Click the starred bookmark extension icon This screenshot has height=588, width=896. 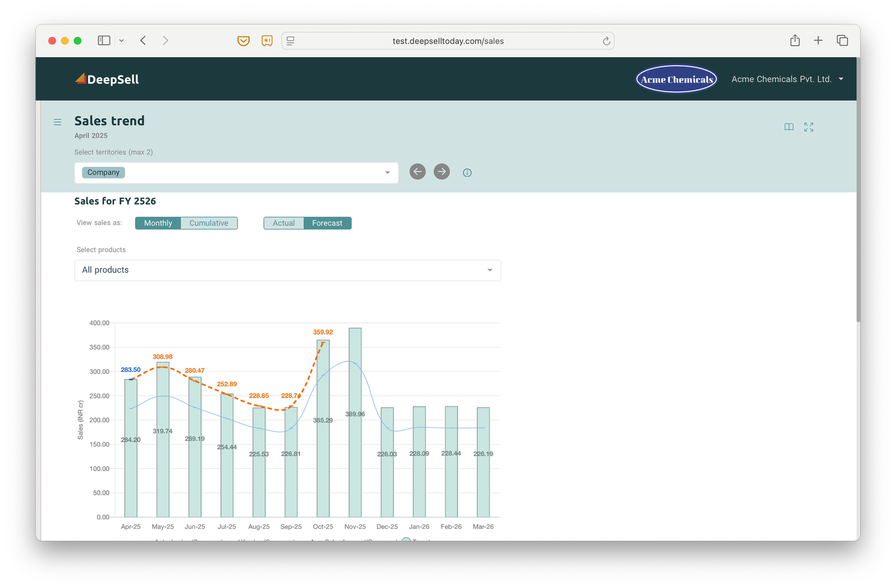coord(267,41)
